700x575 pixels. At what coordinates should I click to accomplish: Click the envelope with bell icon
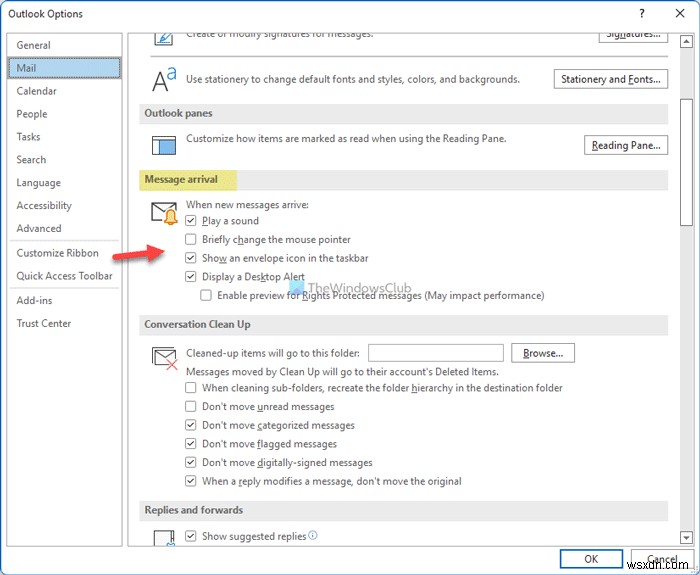[x=164, y=213]
